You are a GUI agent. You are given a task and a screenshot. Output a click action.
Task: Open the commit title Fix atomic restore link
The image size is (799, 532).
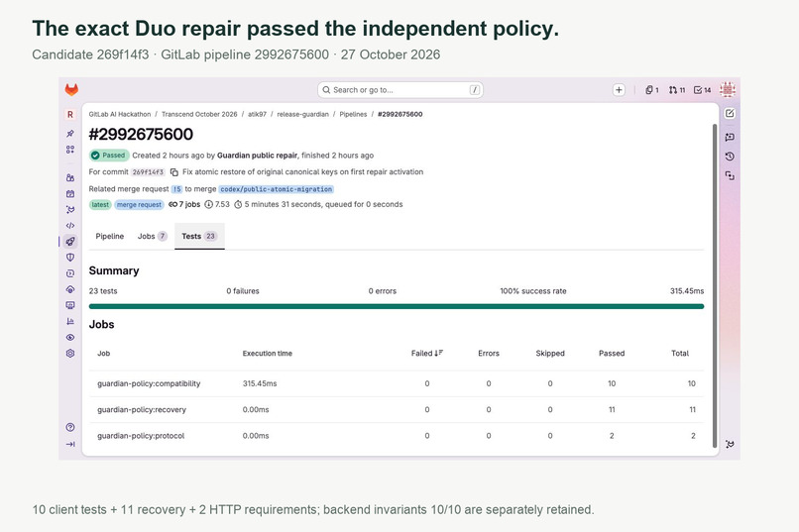(x=302, y=172)
